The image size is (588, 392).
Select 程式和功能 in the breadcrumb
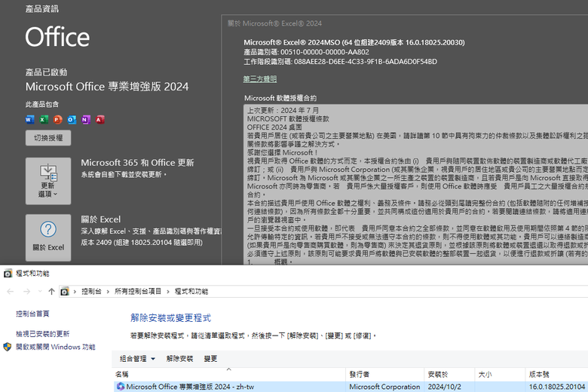coord(191,292)
